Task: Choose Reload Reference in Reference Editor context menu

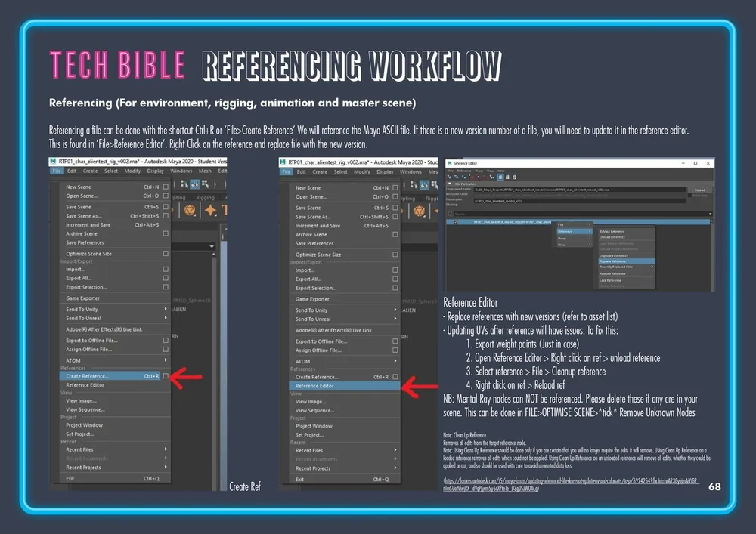Action: coord(627,232)
